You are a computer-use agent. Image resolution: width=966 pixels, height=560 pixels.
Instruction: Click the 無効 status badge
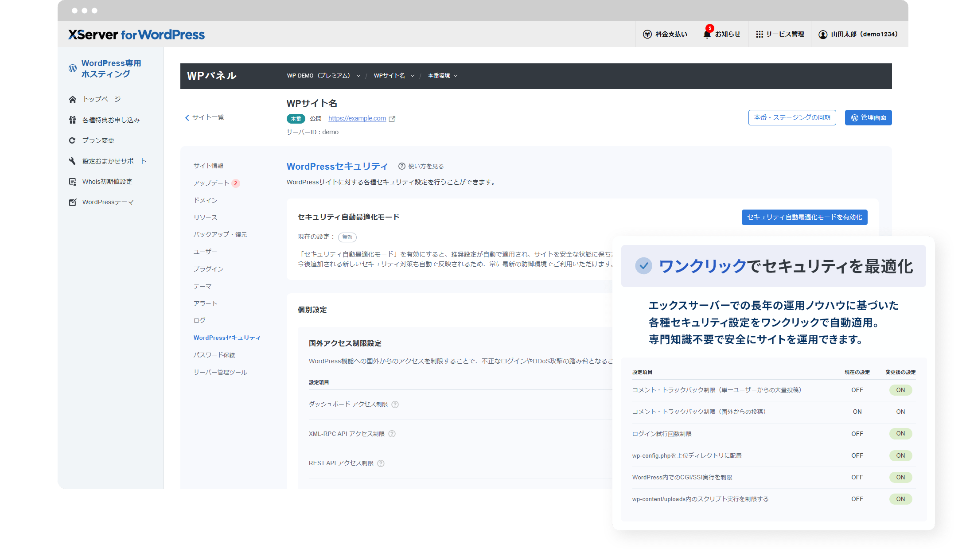347,237
